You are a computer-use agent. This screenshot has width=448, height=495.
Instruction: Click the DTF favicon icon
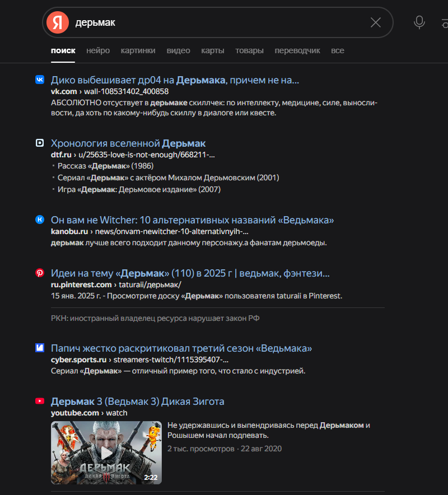[40, 143]
